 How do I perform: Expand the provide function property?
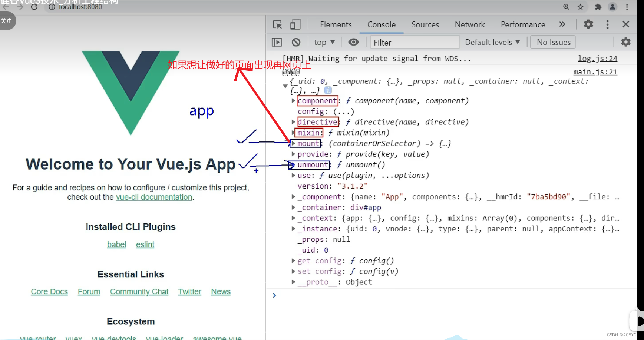(x=293, y=154)
